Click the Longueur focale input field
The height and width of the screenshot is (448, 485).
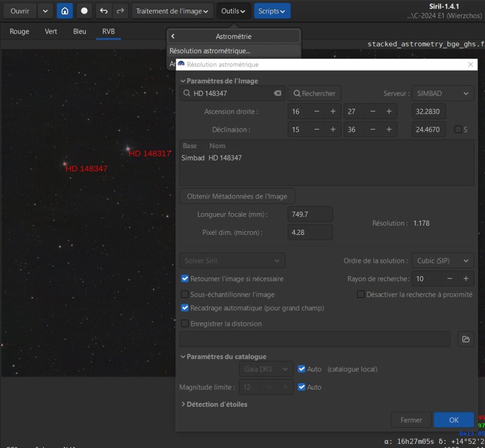310,215
